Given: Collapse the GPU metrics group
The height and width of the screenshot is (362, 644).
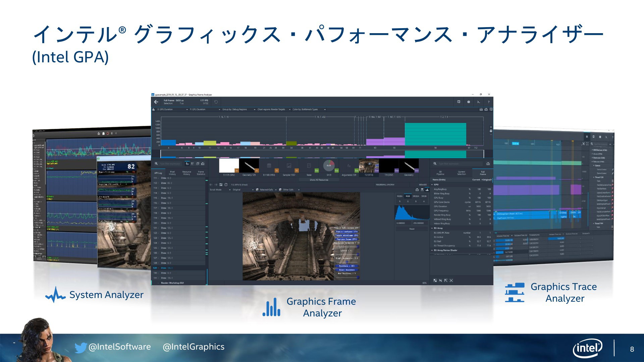Looking at the screenshot, I should tap(432, 185).
